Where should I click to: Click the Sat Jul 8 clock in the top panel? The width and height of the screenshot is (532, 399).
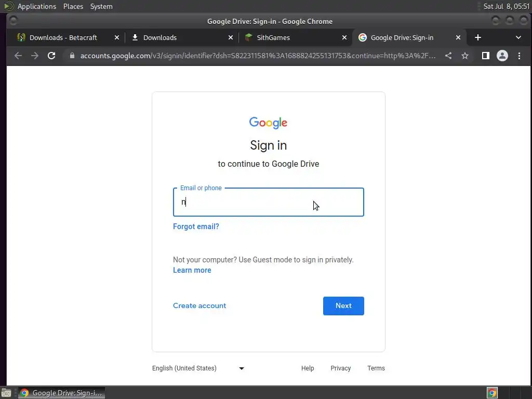pyautogui.click(x=506, y=6)
